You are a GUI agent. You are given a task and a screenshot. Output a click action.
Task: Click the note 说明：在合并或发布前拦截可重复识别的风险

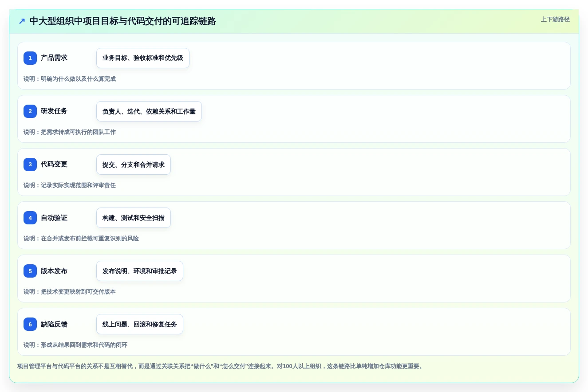tap(81, 239)
